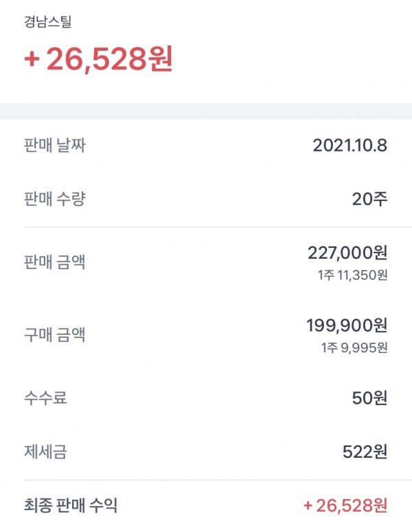Select the 522원 tax value
The height and width of the screenshot is (532, 412).
365,452
